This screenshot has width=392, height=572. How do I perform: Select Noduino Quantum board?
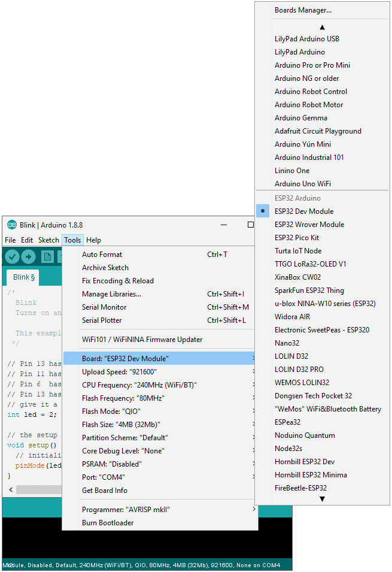(323, 435)
